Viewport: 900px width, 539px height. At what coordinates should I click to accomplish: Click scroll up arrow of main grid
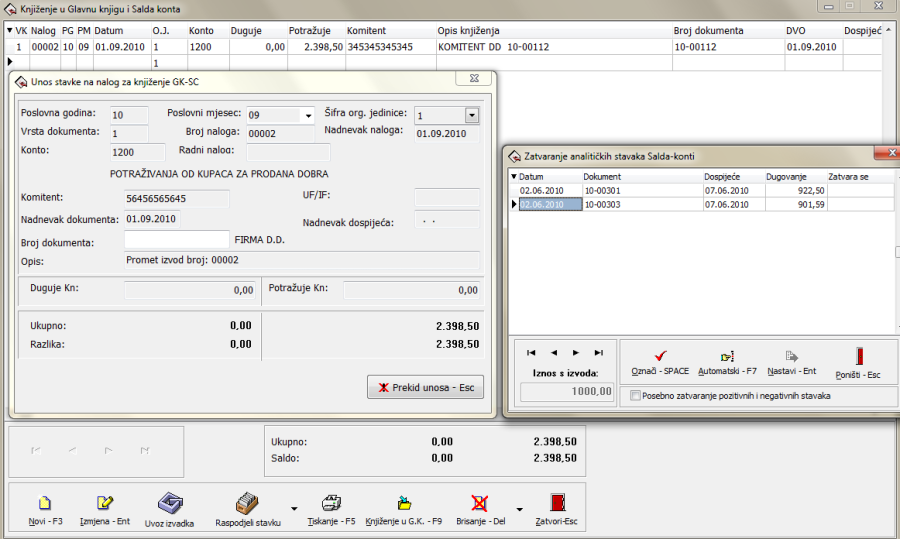click(889, 29)
